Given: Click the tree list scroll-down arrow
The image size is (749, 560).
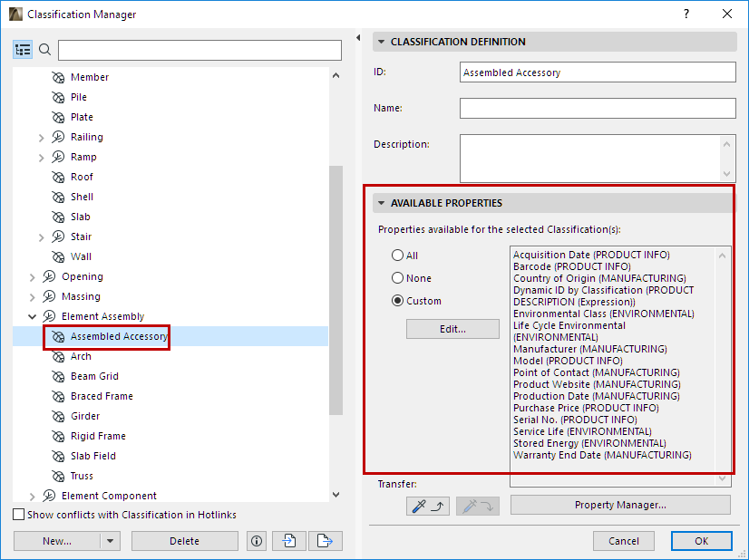Looking at the screenshot, I should (336, 495).
